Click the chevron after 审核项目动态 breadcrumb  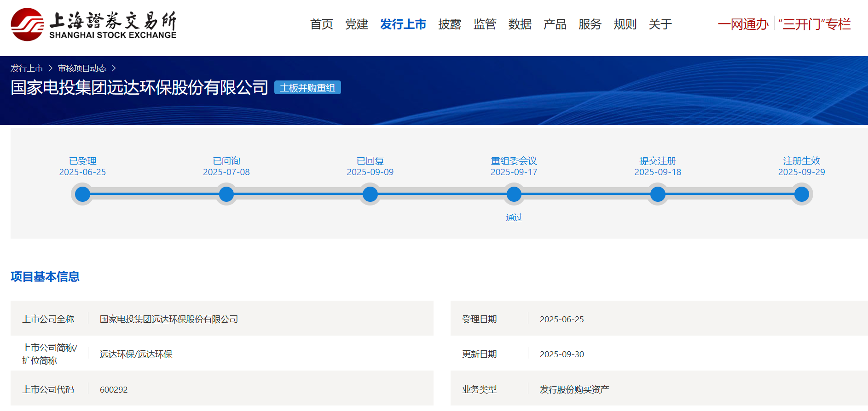pos(114,68)
